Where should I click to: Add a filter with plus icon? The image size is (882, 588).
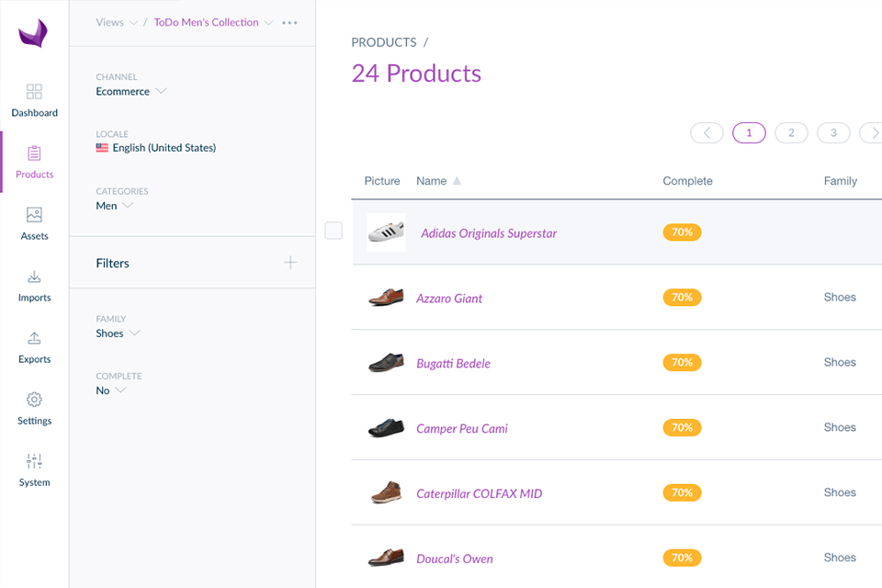pyautogui.click(x=290, y=262)
